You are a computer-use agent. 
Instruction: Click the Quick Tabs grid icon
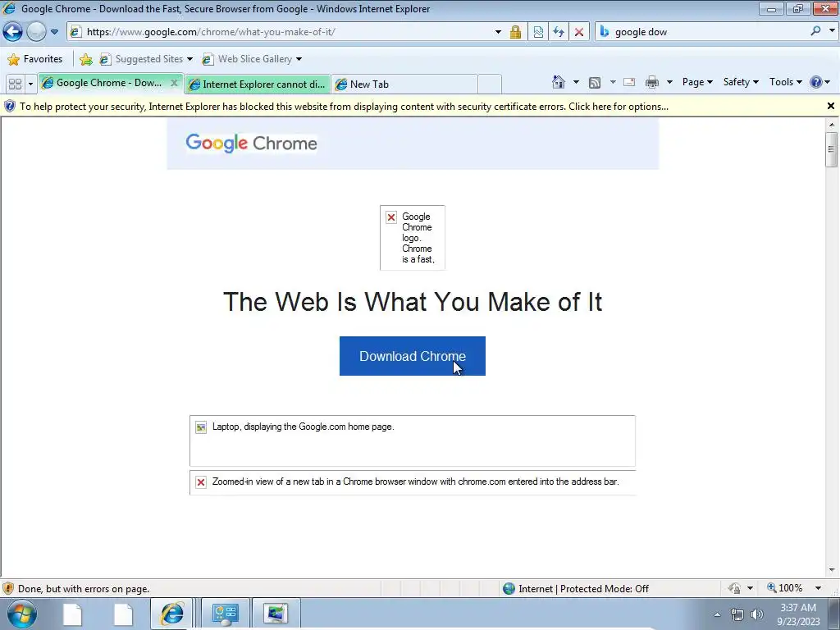[x=15, y=84]
